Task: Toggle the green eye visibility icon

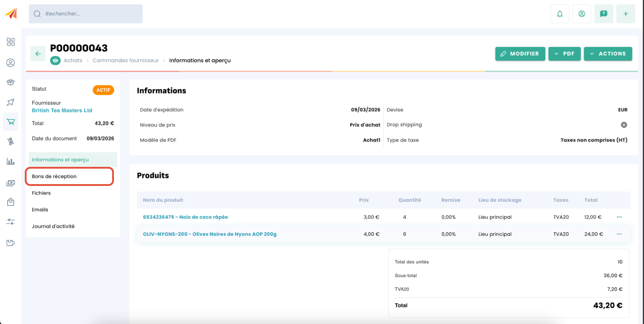Action: (x=55, y=61)
